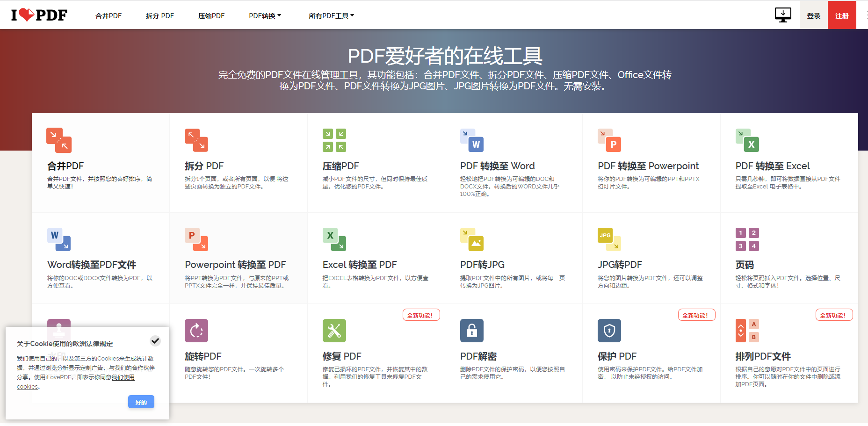Click the iLovePDF logo
The image size is (868, 426).
[x=39, y=15]
